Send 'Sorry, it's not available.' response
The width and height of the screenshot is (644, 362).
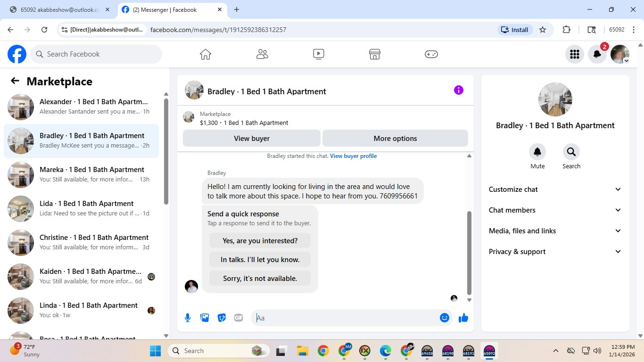click(260, 279)
